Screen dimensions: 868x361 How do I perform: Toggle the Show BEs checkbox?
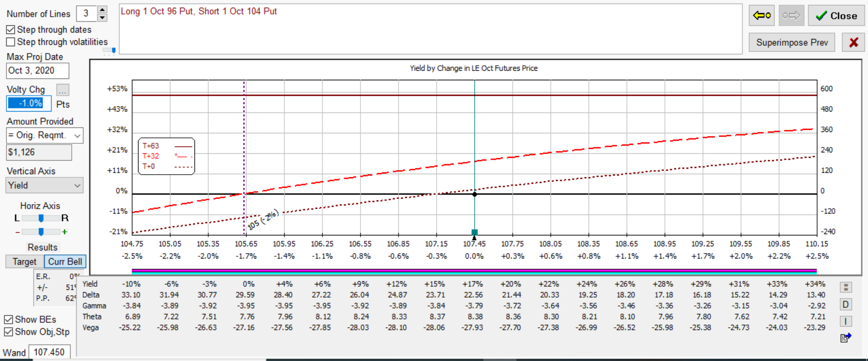[8, 320]
